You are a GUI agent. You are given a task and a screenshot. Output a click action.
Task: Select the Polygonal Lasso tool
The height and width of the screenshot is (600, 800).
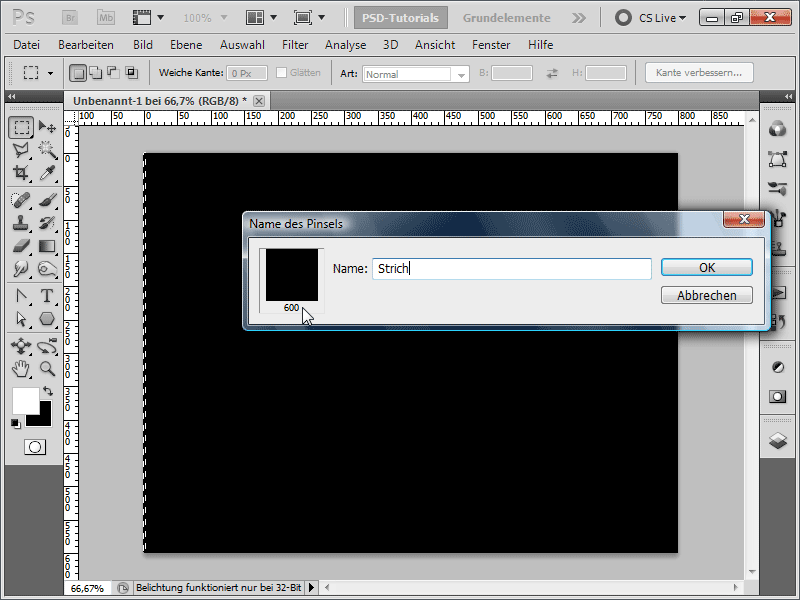click(21, 150)
